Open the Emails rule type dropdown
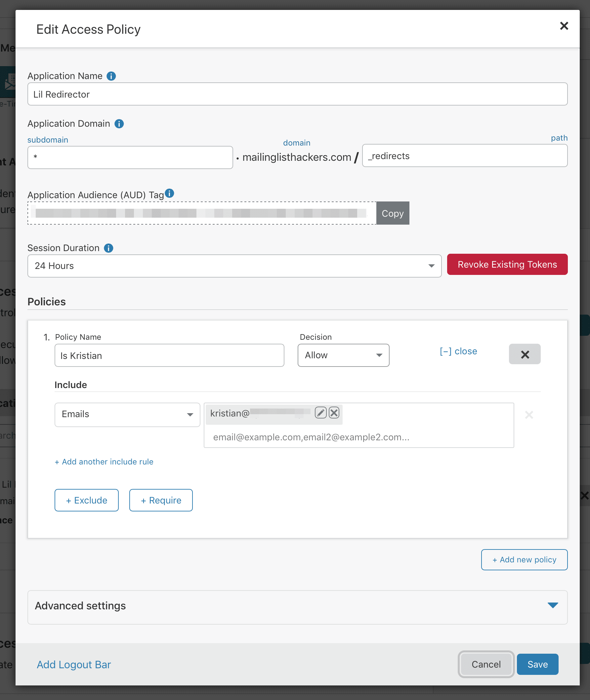This screenshot has width=590, height=700. point(127,415)
